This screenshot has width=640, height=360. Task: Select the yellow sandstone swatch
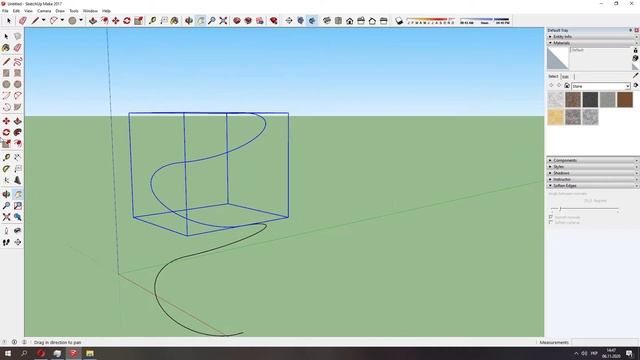[x=556, y=117]
